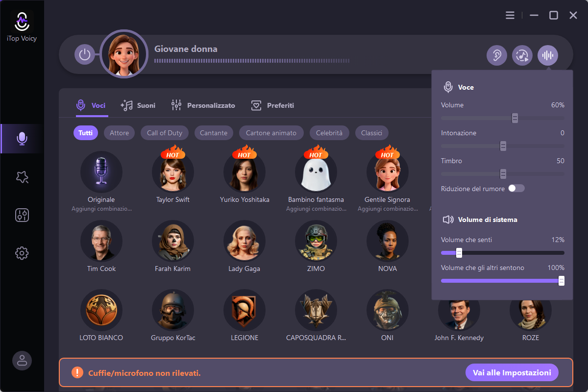Viewport: 588px width, 392px height.
Task: Choose the Bambino fantasma voice
Action: 316,172
